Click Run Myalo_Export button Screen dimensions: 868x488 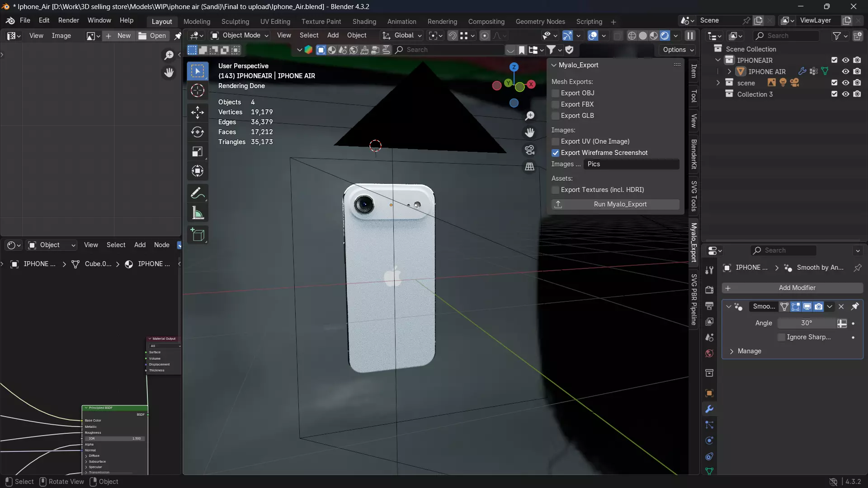615,204
